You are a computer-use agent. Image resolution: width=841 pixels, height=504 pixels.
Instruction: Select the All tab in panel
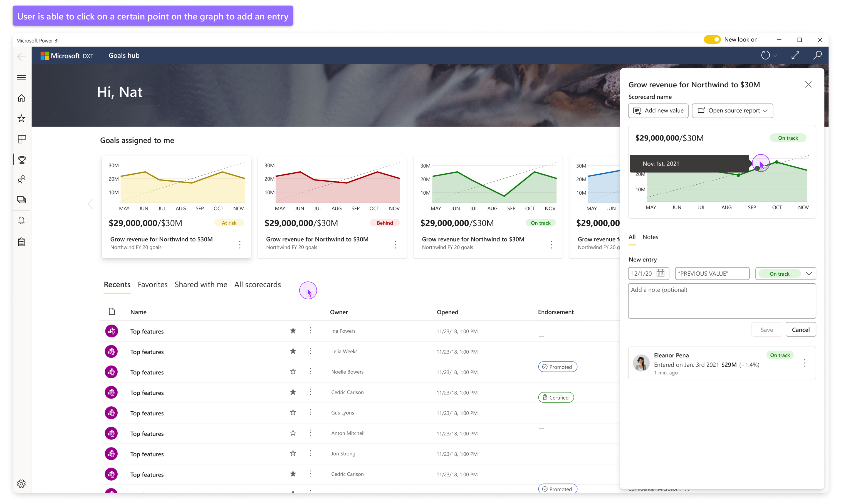632,237
